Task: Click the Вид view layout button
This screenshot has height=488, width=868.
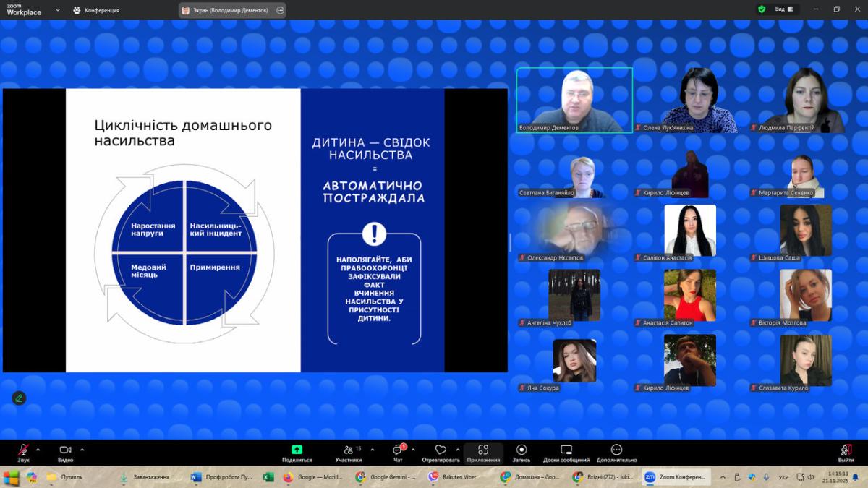Action: (x=784, y=9)
